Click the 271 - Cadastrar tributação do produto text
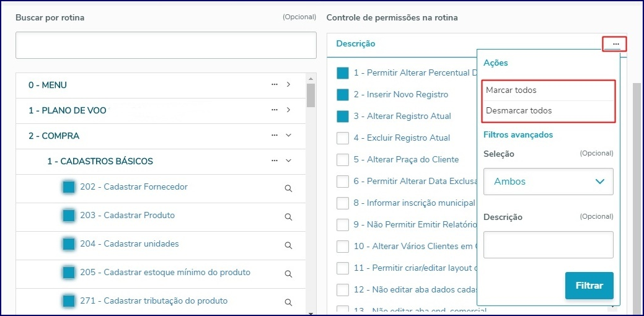The image size is (644, 316). (154, 301)
